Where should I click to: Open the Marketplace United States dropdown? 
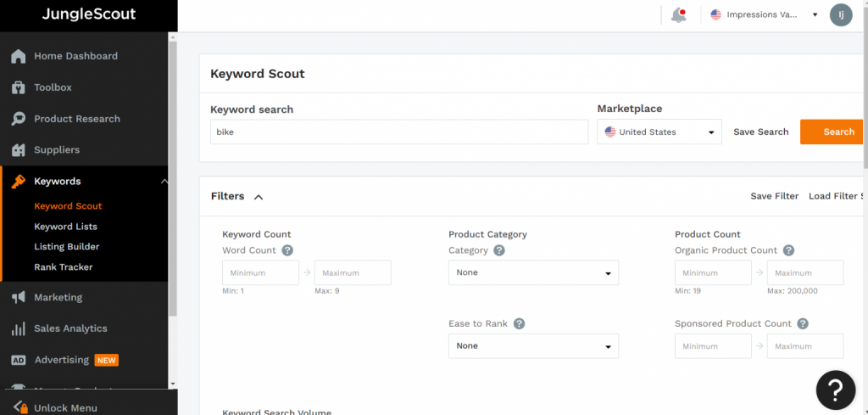659,132
